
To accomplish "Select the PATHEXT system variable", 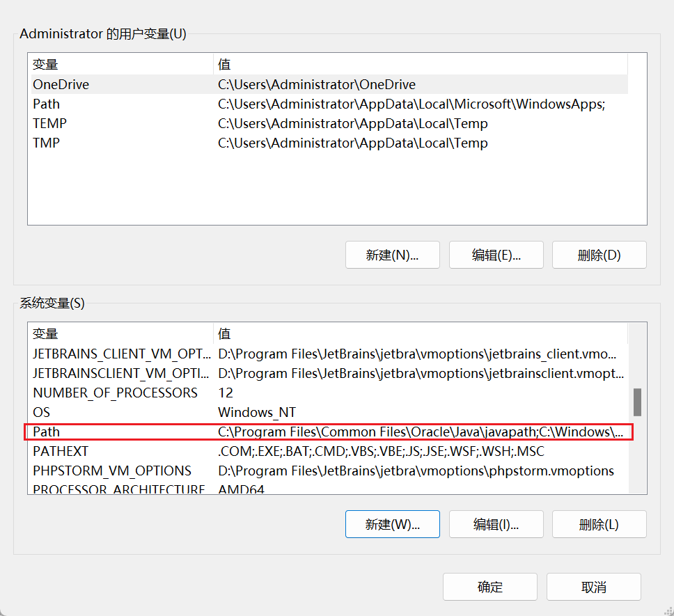I will tap(61, 451).
